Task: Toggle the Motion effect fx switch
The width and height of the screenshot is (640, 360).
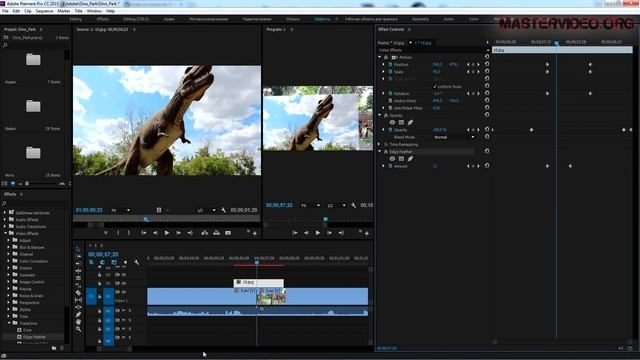Action: coord(386,58)
